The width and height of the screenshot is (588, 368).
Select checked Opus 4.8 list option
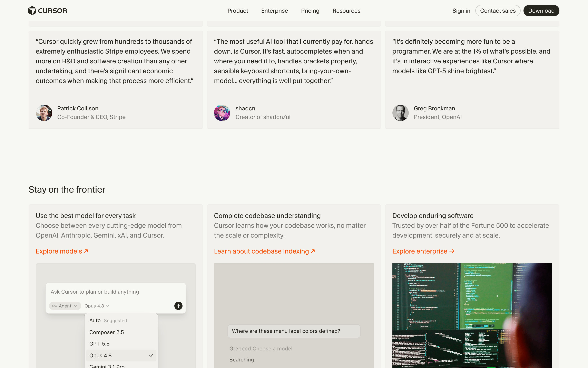point(121,356)
